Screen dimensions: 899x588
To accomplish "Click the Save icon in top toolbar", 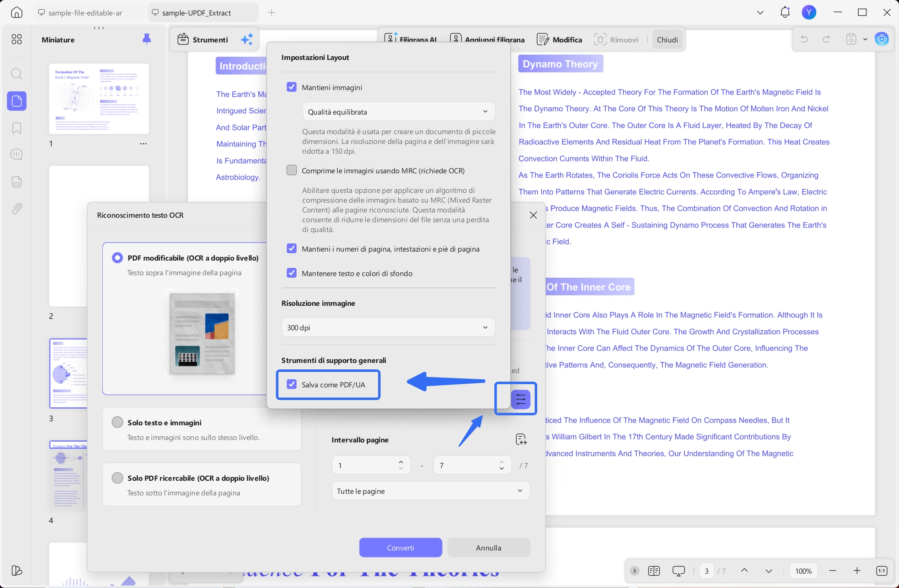I will pos(851,39).
